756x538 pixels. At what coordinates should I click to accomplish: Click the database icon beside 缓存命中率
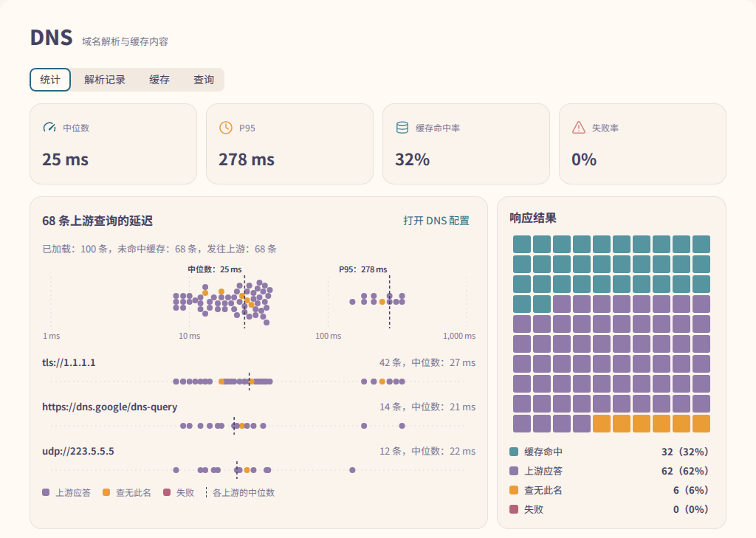tap(402, 128)
